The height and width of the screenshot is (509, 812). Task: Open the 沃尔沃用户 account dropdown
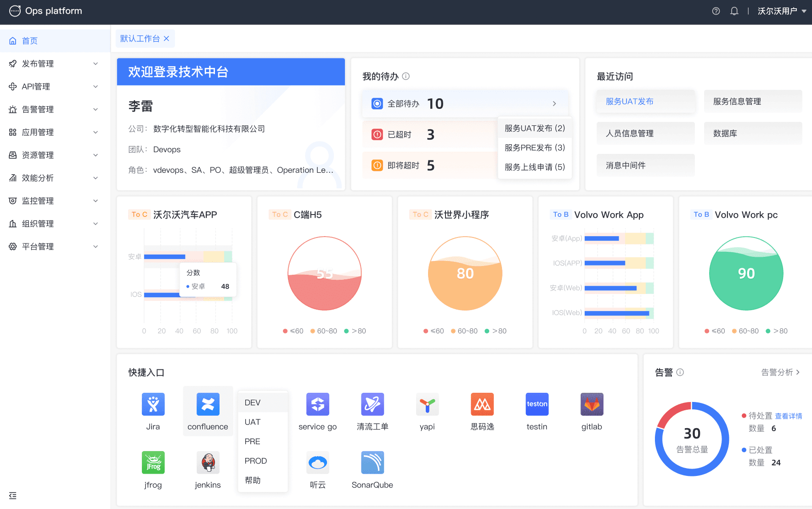pyautogui.click(x=781, y=11)
